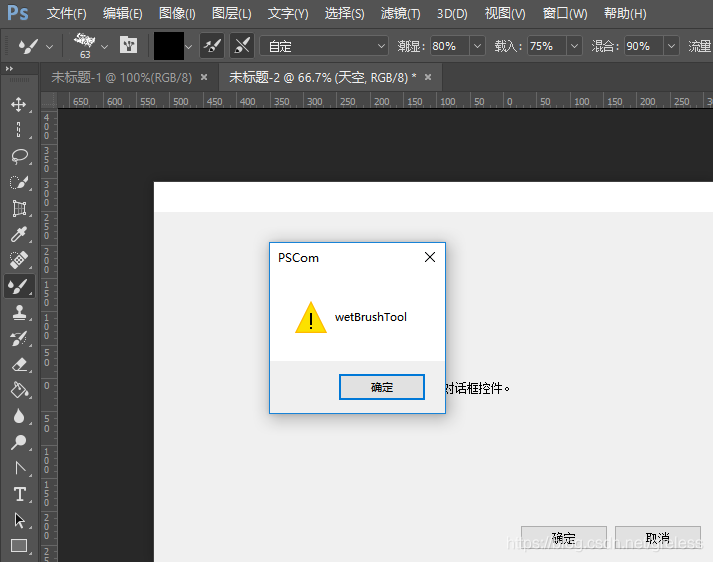
Task: Click the yellow warning icon in PSCom dialog
Action: [x=311, y=317]
